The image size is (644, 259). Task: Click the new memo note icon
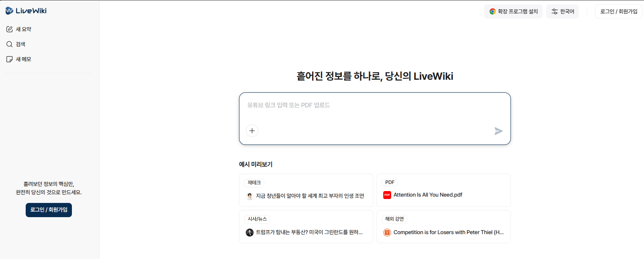(9, 59)
